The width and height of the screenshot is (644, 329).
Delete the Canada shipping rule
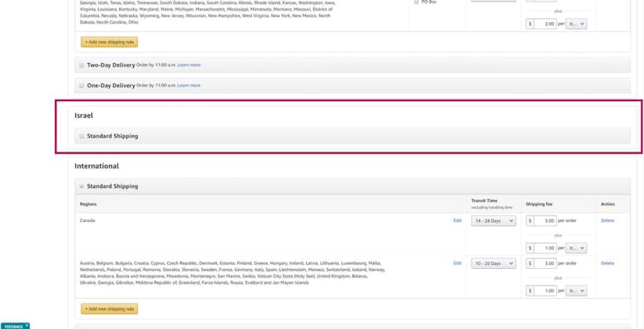pyautogui.click(x=607, y=221)
